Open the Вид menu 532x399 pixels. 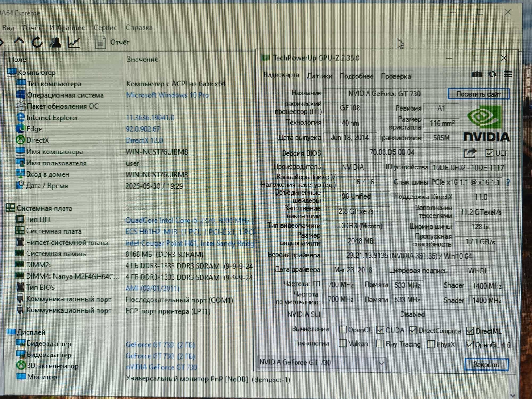[8, 28]
